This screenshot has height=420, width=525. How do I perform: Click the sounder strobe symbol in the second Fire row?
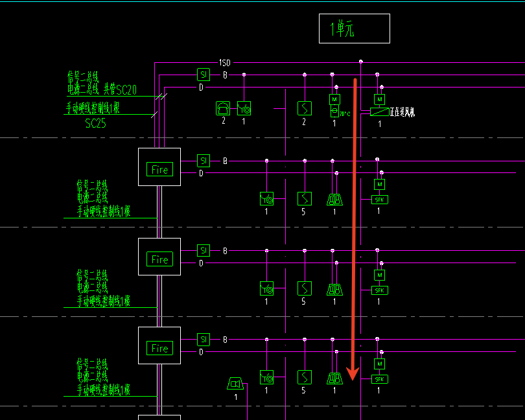pos(334,289)
